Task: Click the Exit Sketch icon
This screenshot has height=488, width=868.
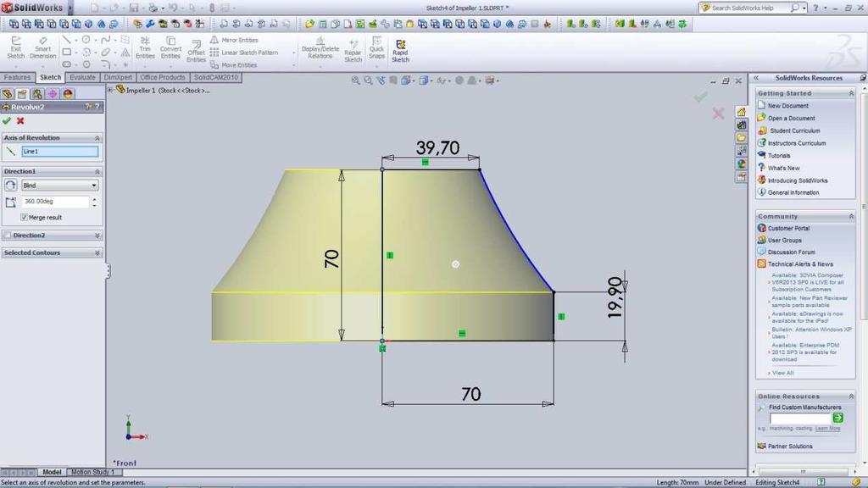Action: [x=15, y=47]
